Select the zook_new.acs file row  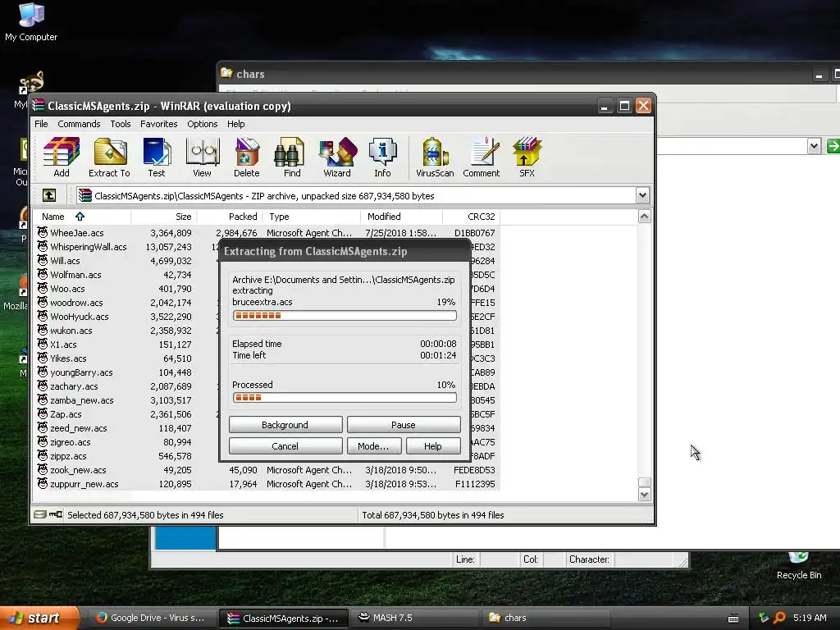(267, 470)
